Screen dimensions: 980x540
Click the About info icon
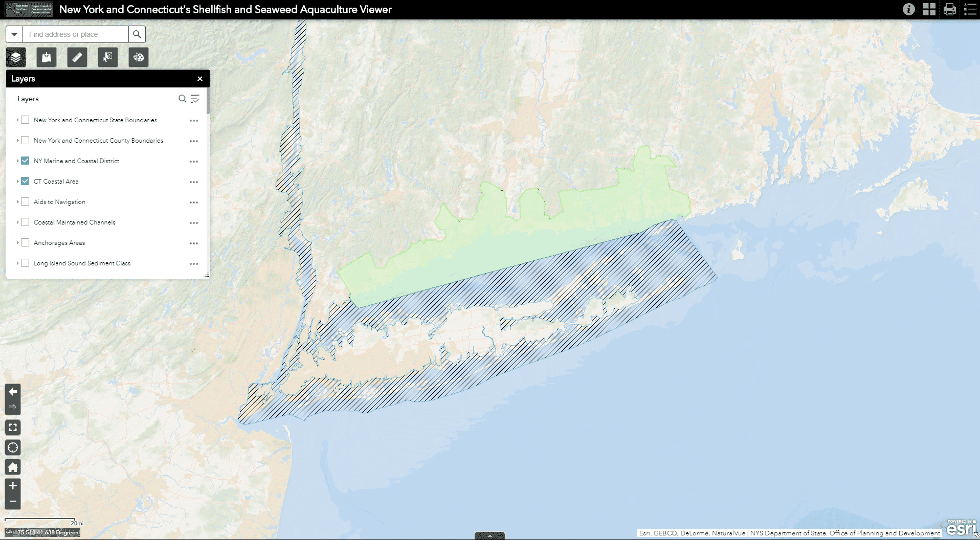(x=909, y=9)
